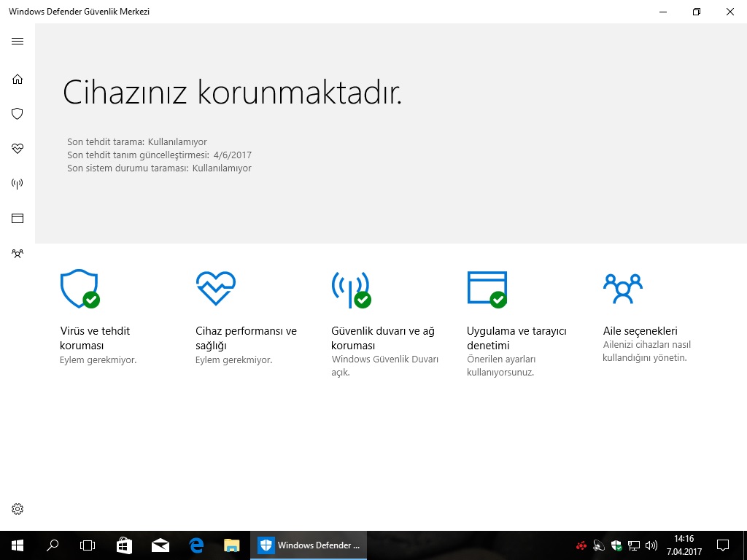
Task: Click the Windows Start button
Action: 17,545
